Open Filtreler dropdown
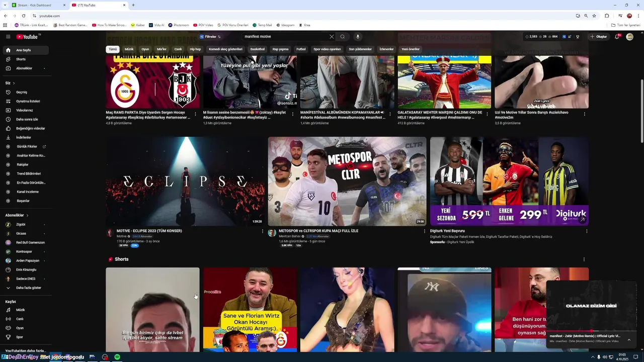Image resolution: width=644 pixels, height=362 pixels. coord(210,37)
